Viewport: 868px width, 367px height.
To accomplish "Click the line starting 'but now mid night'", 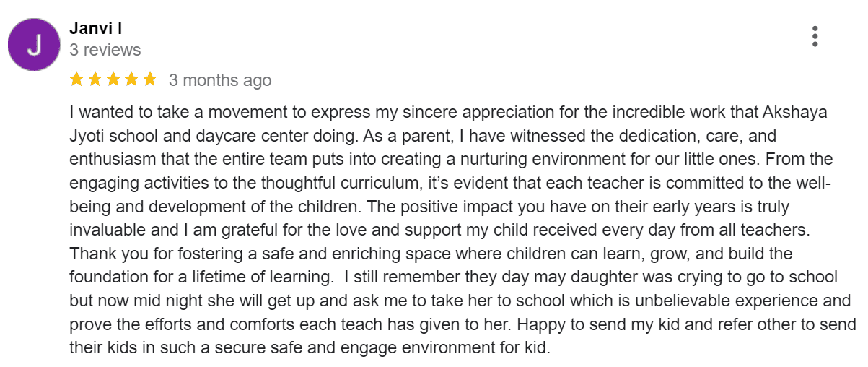I will [460, 301].
